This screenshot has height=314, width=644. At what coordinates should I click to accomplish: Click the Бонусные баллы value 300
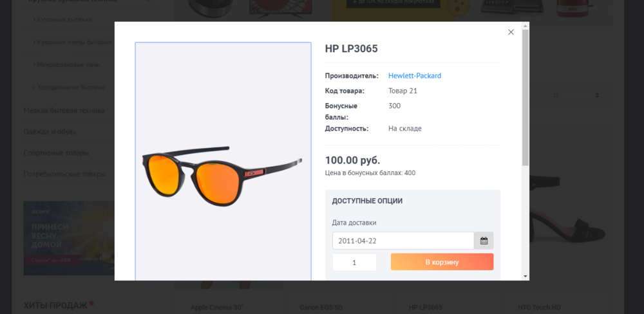point(394,106)
